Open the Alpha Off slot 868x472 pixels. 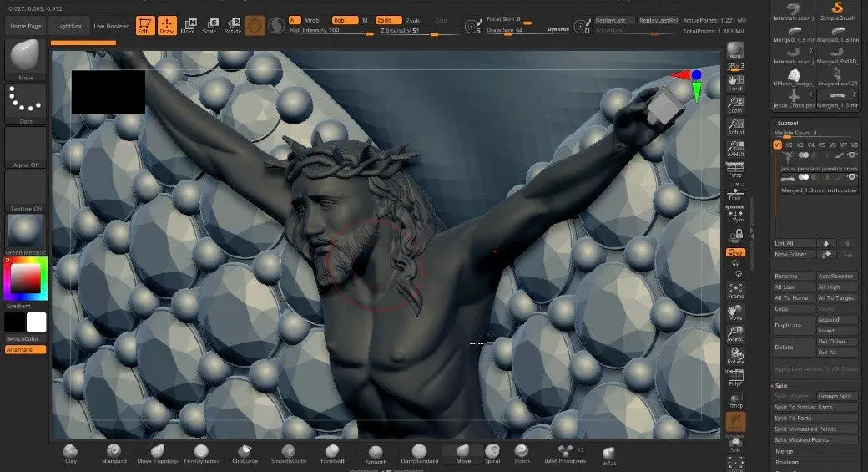pos(26,148)
